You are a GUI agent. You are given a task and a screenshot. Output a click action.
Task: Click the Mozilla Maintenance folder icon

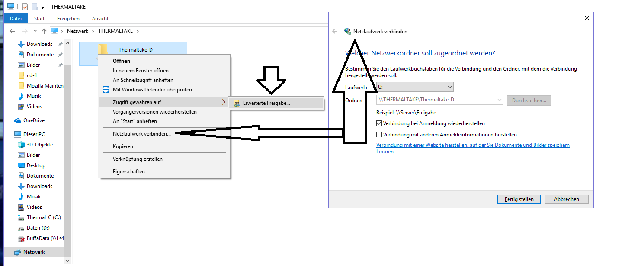[21, 86]
